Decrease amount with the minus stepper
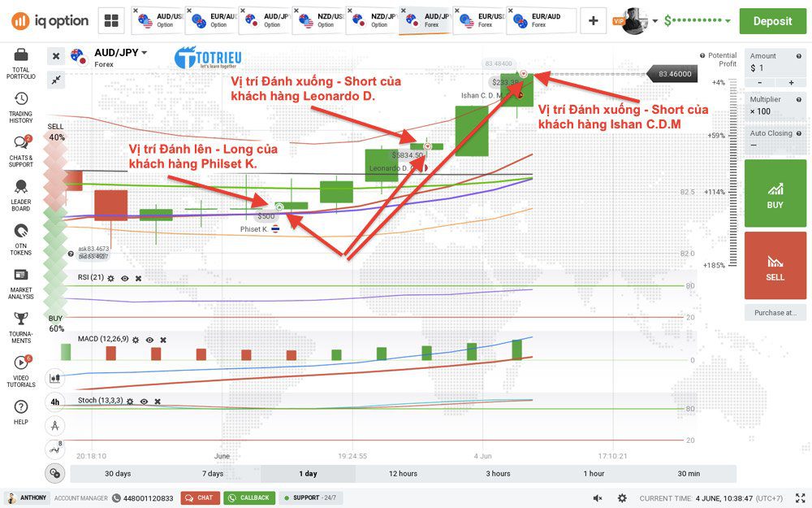The height and width of the screenshot is (508, 812). point(760,83)
